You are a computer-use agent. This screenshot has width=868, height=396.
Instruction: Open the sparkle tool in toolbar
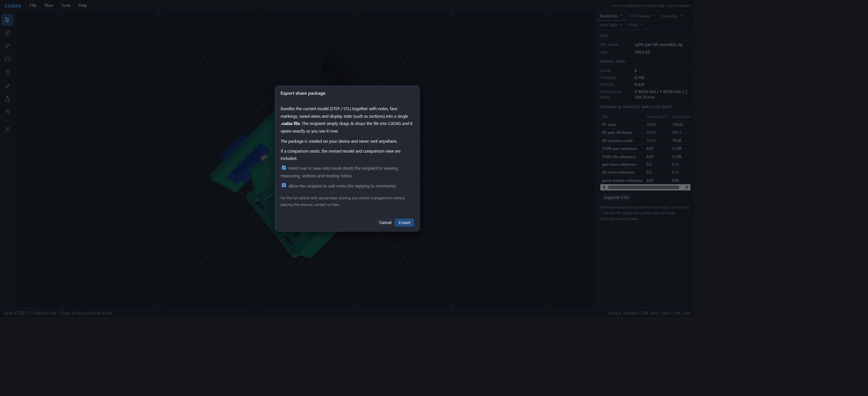8,112
